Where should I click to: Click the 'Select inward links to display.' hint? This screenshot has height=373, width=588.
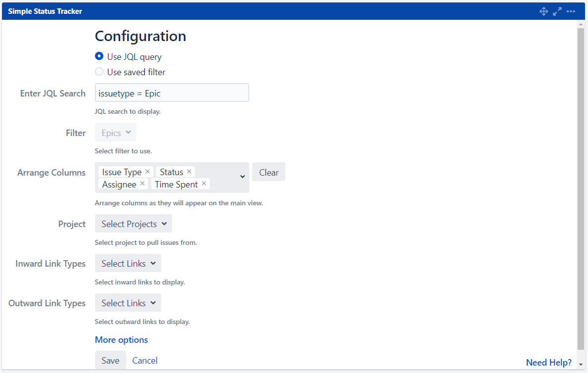(140, 282)
